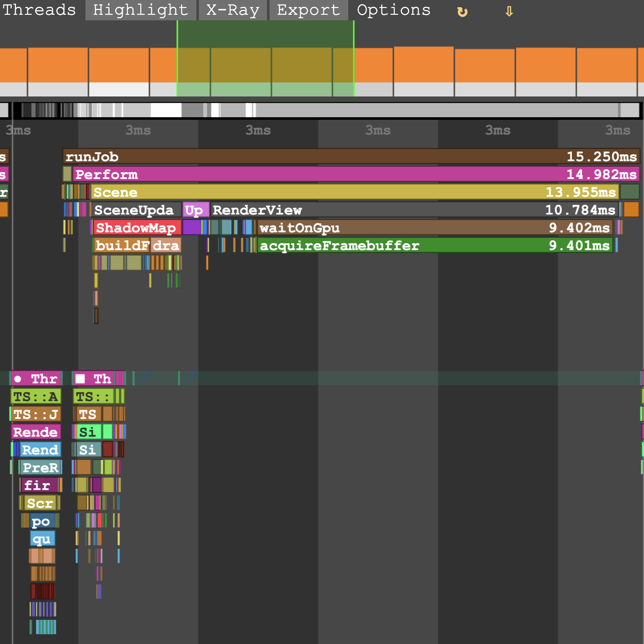The height and width of the screenshot is (644, 644).
Task: Open the Highlight menu
Action: [x=140, y=10]
